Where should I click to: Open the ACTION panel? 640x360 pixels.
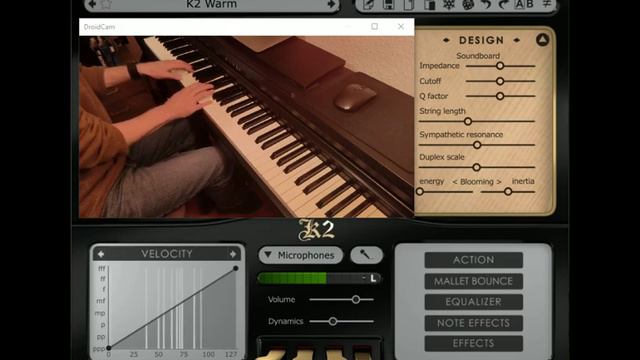(473, 260)
